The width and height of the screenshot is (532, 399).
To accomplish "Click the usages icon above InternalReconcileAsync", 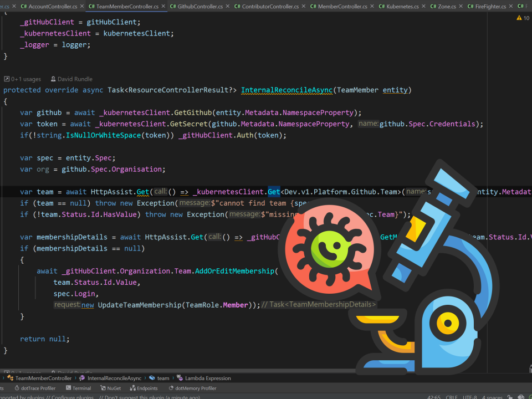I will pyautogui.click(x=7, y=79).
